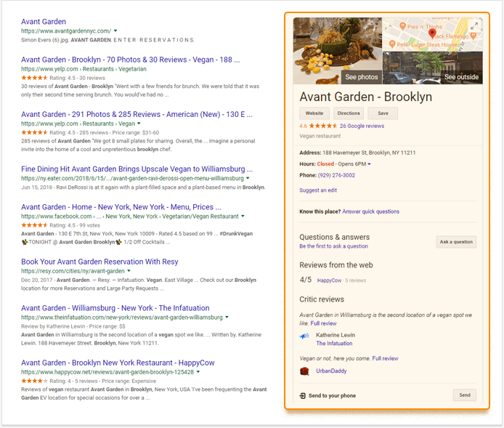Click the Vegan restaurant category text
The height and width of the screenshot is (428, 504).
[x=320, y=136]
